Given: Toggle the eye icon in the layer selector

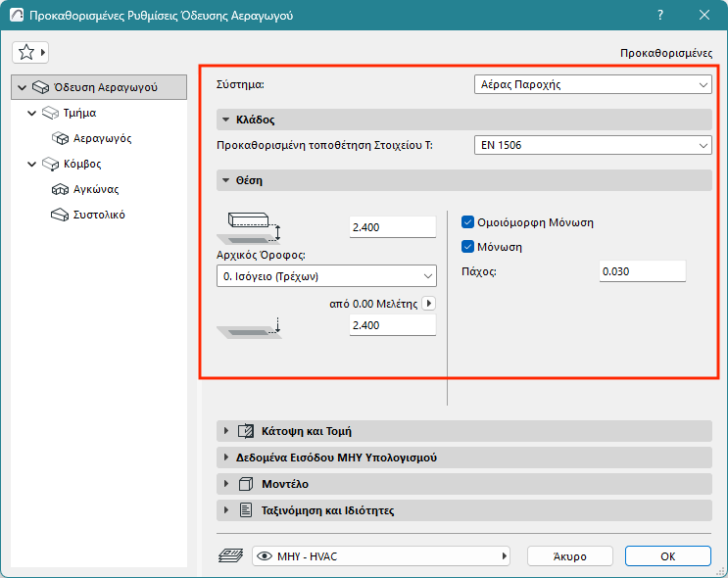Looking at the screenshot, I should click(x=263, y=556).
